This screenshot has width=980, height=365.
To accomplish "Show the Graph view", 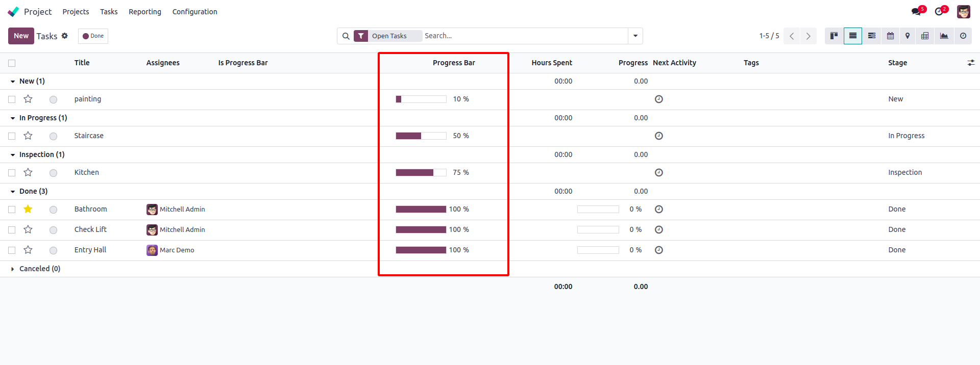I will (944, 36).
